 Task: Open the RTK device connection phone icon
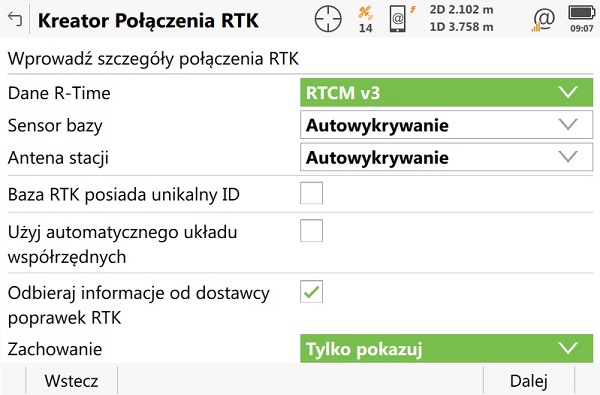point(398,19)
